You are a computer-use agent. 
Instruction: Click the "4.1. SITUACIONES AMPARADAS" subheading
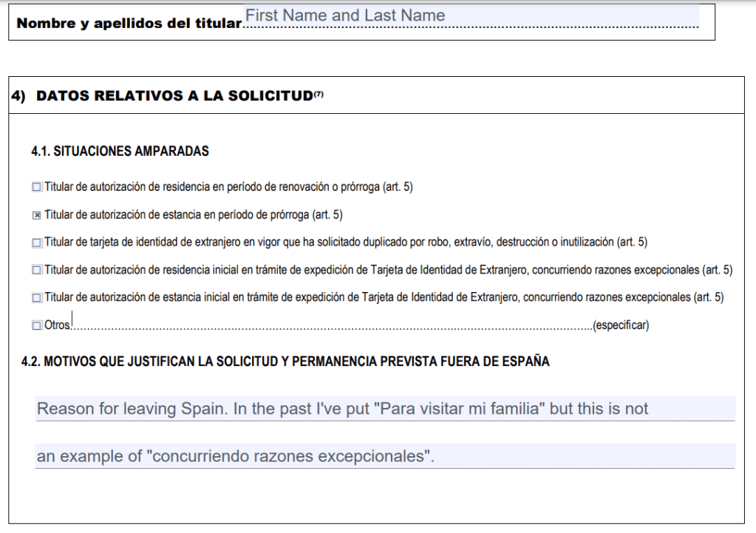coord(120,152)
